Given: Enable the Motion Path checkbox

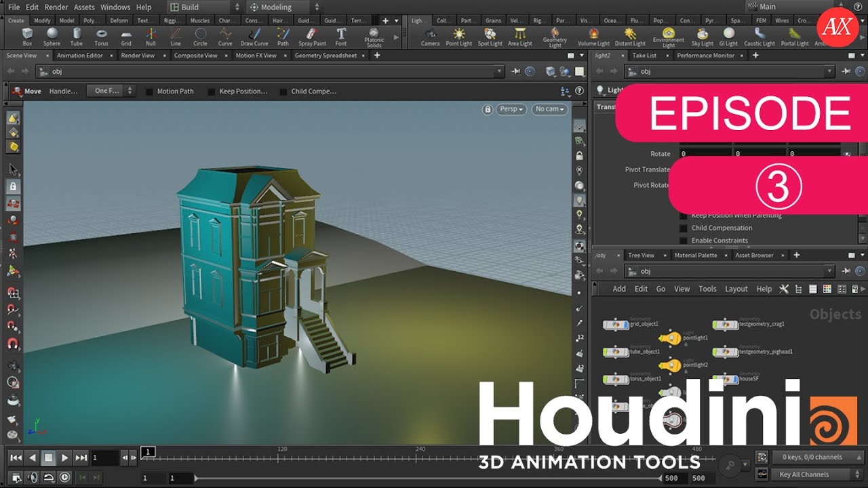Looking at the screenshot, I should (x=149, y=91).
